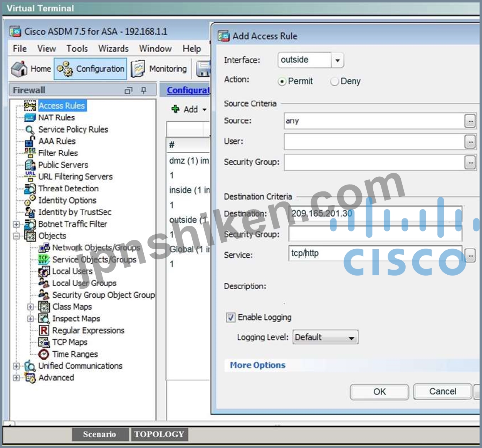Open the Logging Level Default dropdown

[326, 337]
